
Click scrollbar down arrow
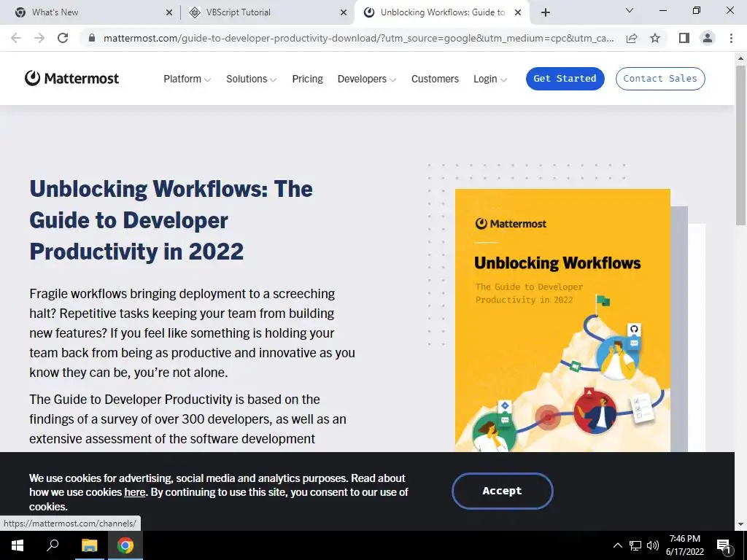[740, 524]
